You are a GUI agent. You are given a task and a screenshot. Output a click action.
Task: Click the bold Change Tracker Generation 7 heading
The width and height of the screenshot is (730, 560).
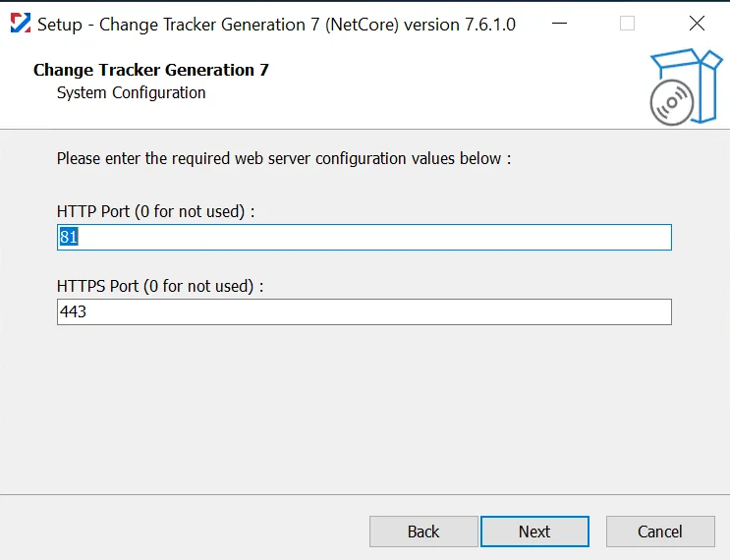(x=151, y=70)
